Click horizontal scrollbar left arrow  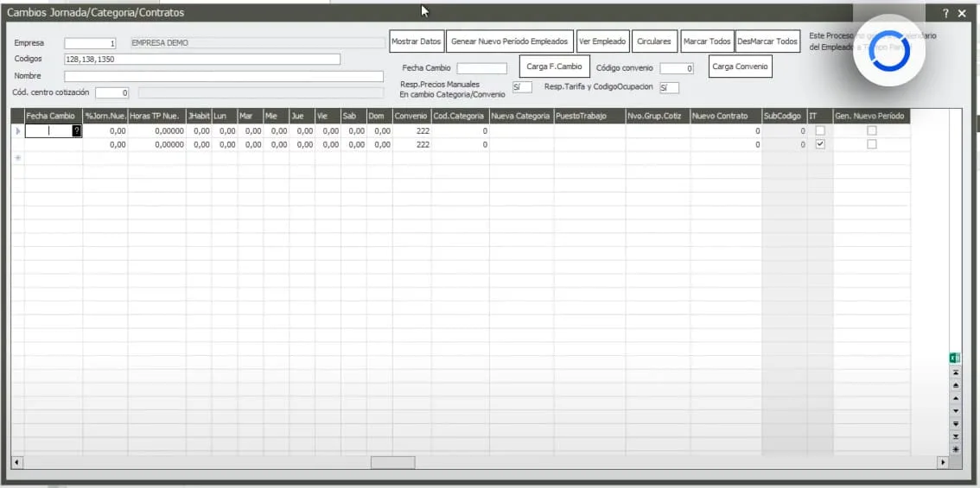17,462
